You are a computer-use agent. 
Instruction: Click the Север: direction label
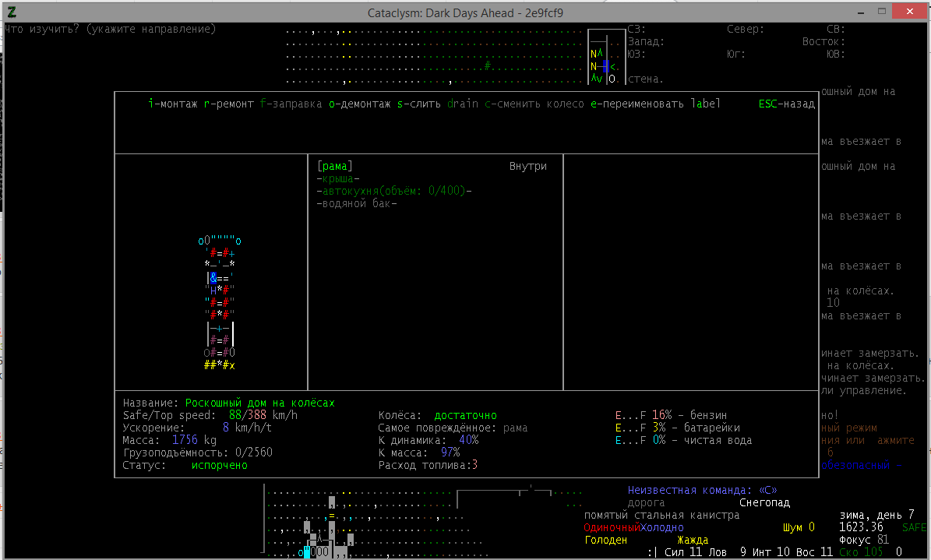(x=745, y=29)
